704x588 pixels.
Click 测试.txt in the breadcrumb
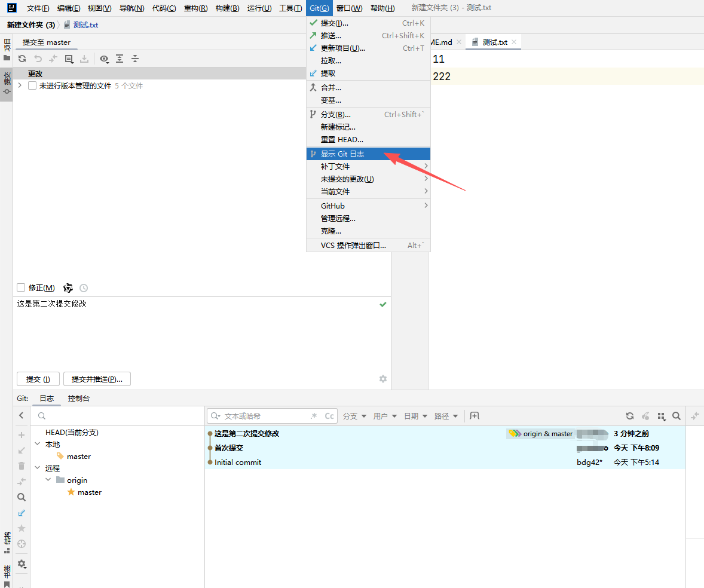click(x=85, y=25)
